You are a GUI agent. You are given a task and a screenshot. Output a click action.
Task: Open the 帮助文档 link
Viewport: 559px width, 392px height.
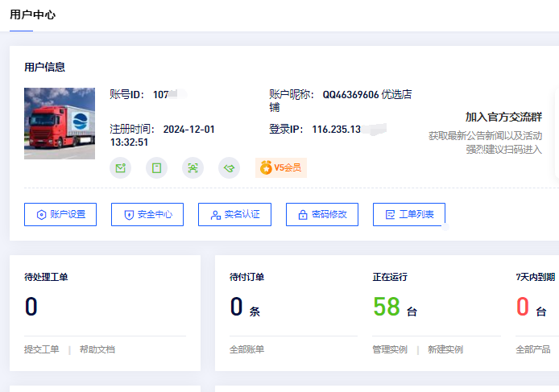point(97,349)
